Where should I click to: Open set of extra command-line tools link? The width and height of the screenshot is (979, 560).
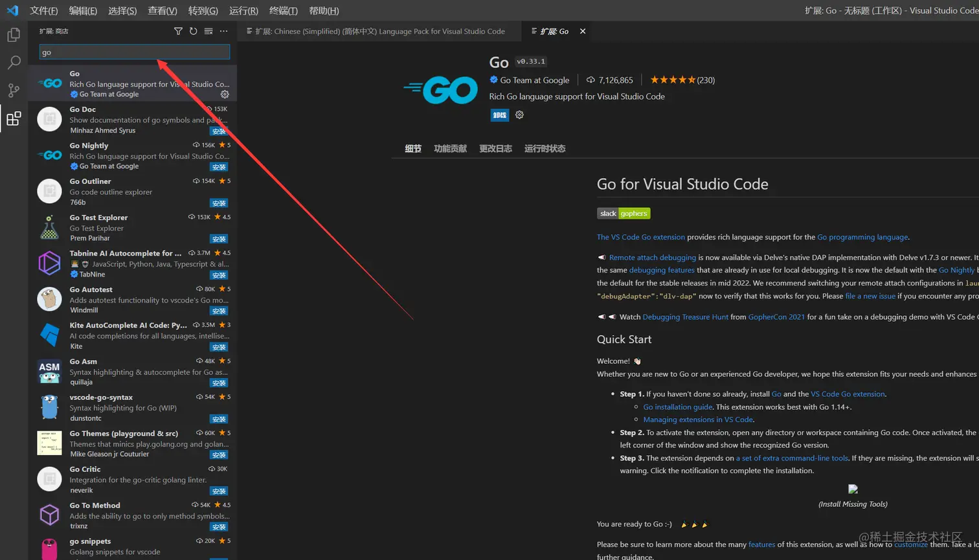pyautogui.click(x=792, y=458)
